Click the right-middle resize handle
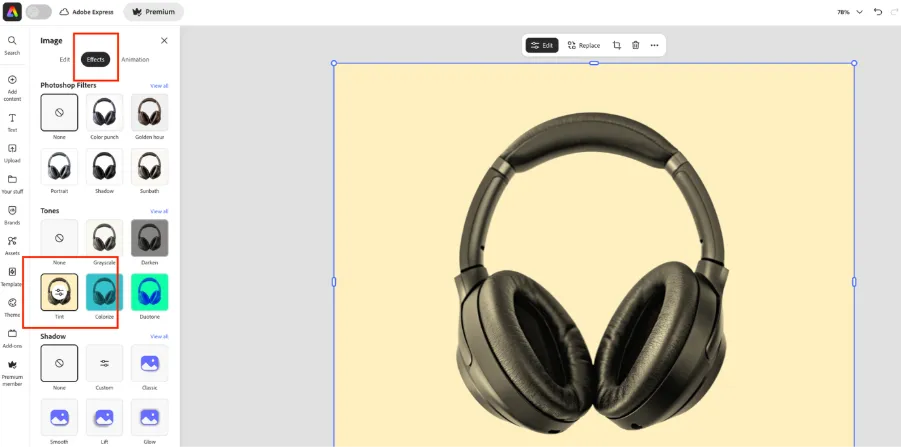Image resolution: width=901 pixels, height=447 pixels. click(854, 282)
